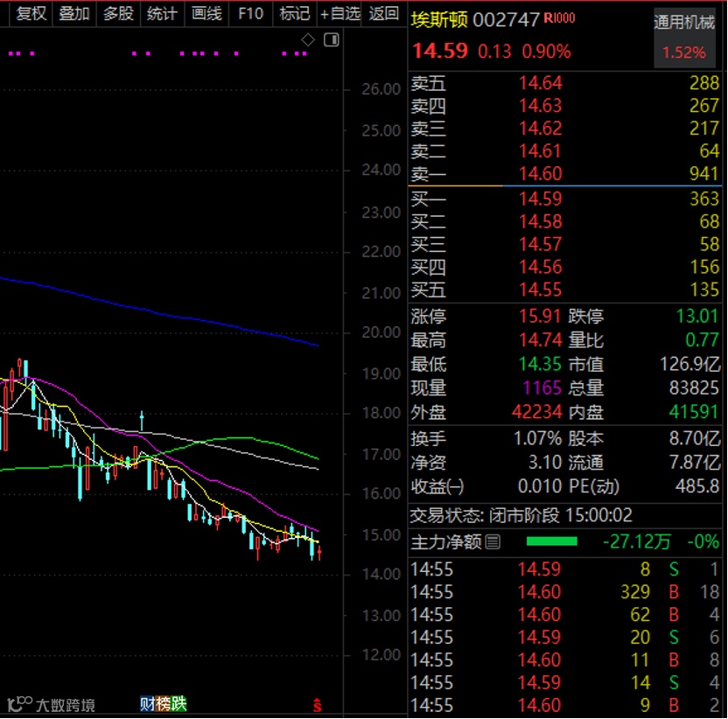This screenshot has height=719, width=728.
Task: Click 收益(一) value 0.010
Action: 540,487
